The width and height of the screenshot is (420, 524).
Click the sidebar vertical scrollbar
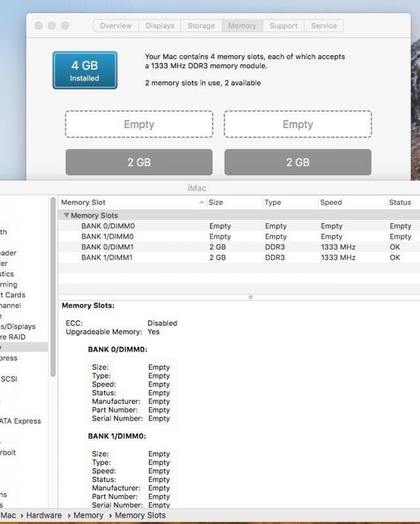52,286
